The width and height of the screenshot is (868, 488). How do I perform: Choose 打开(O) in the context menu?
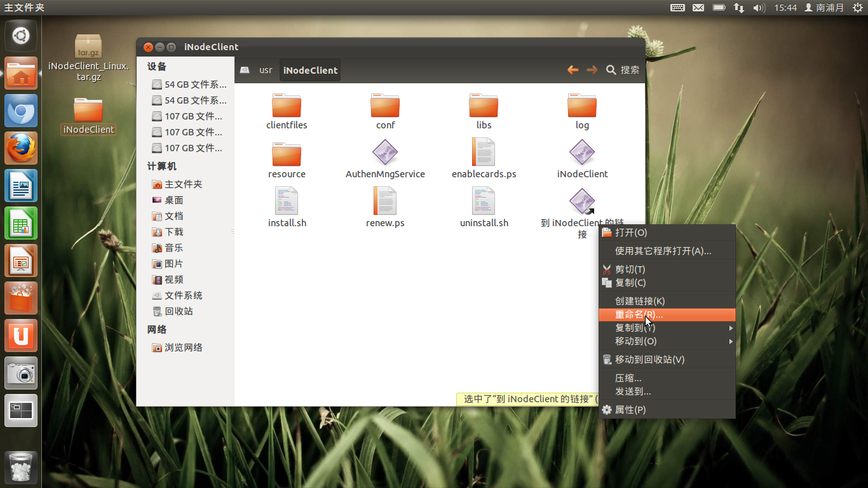coord(667,233)
